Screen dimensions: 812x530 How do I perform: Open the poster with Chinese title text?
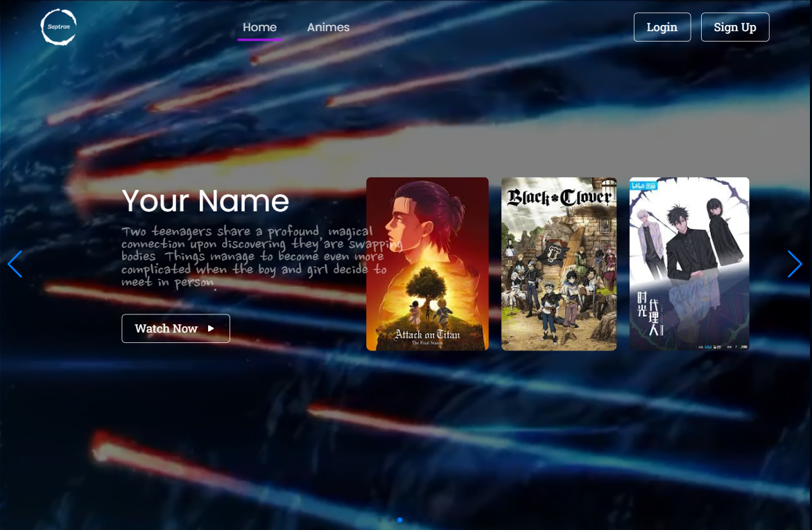point(689,264)
